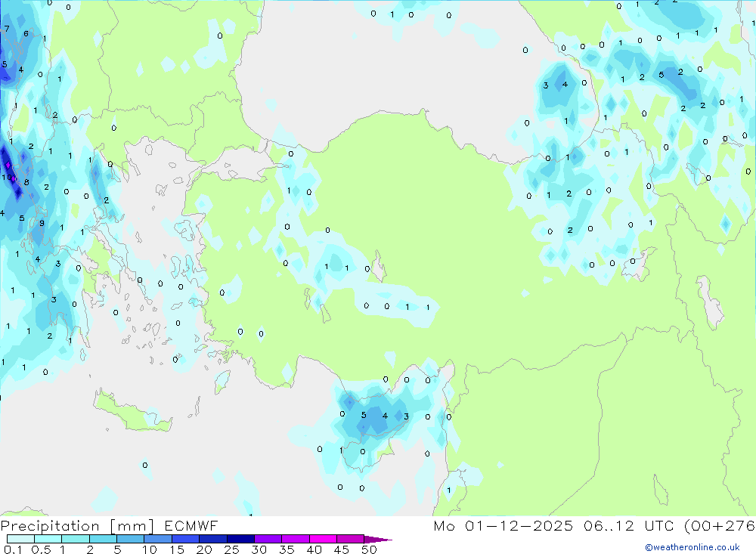Pick the 1–2 mm legend color box
The height and width of the screenshot is (554, 756).
coord(76,539)
